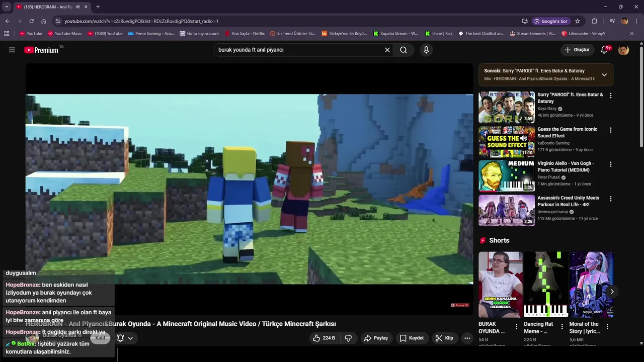This screenshot has width=644, height=362.
Task: Expand the subscription notification chevron dropdown
Action: click(x=130, y=338)
